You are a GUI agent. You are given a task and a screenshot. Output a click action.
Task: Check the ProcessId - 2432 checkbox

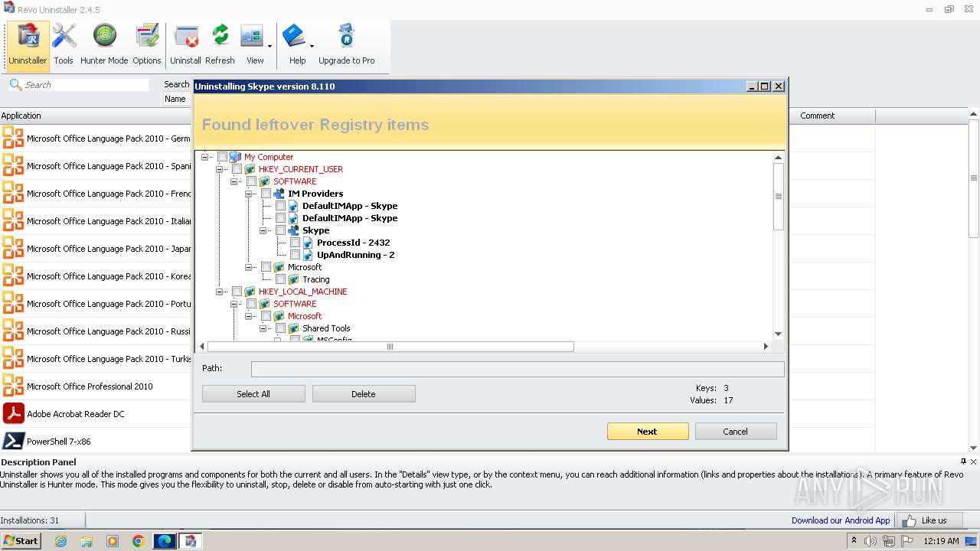click(x=295, y=243)
